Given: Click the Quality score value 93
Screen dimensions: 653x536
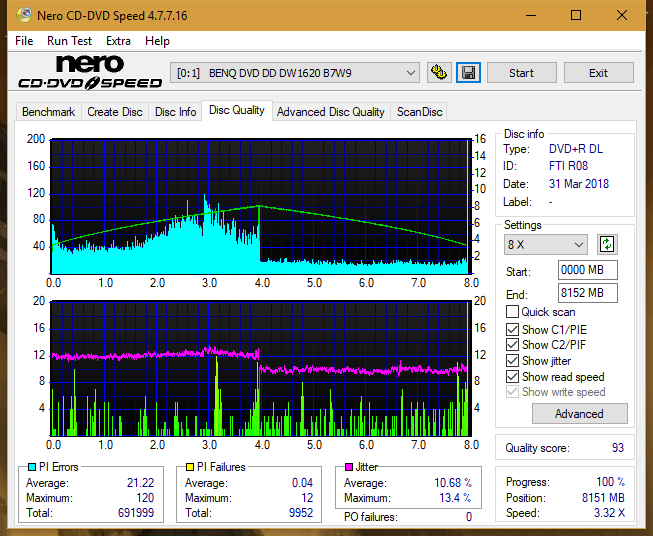Looking at the screenshot, I should (x=618, y=448).
